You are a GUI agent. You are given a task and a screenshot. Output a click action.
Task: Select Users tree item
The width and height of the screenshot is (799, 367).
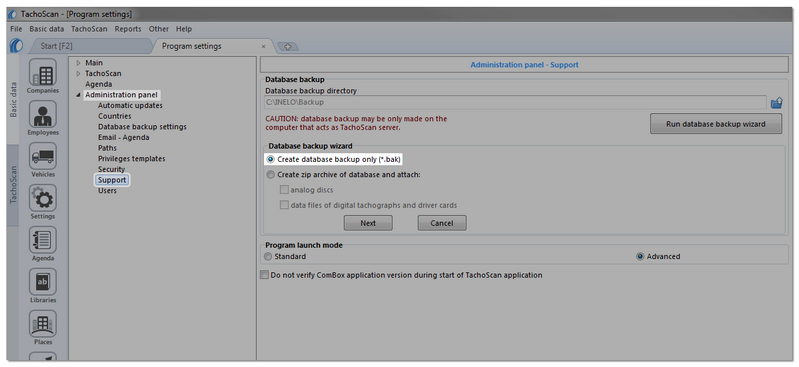point(108,191)
